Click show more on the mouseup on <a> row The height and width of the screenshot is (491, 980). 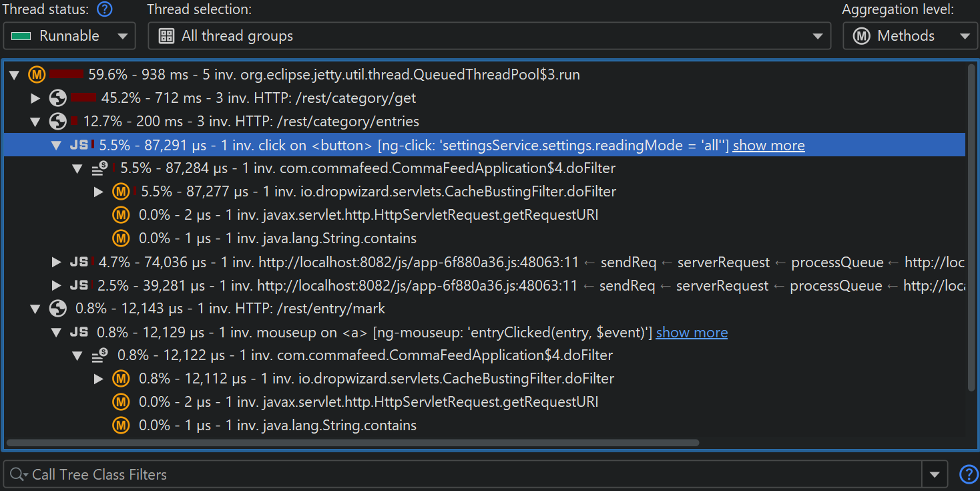coord(692,333)
